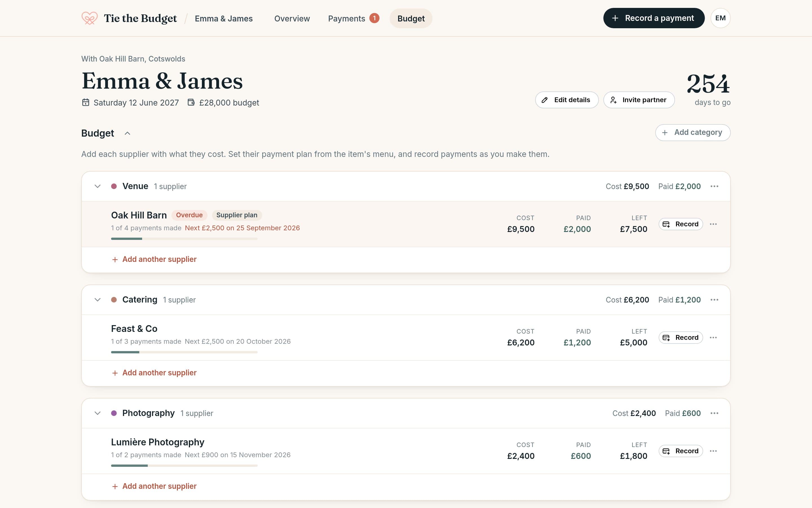This screenshot has height=508, width=812.
Task: Click the calendar icon beside Saturday 12 June 2027
Action: 85,102
